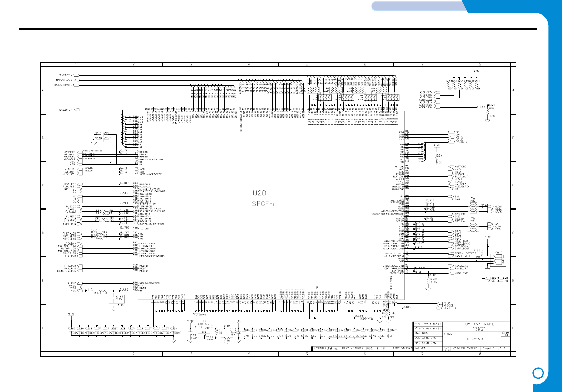Click the date 2002. 12. 16
Screen dimensions: 562x392
click(375, 348)
